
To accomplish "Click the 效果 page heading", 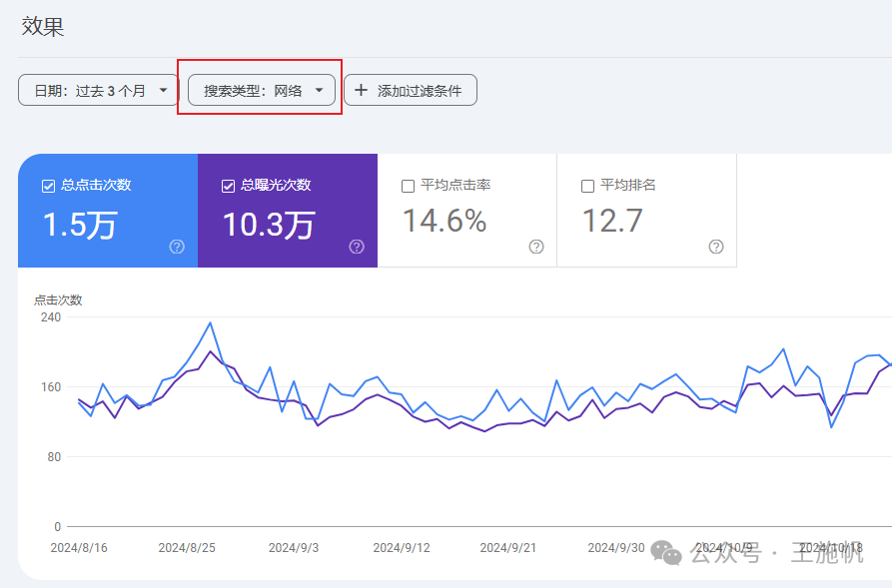I will [x=43, y=27].
